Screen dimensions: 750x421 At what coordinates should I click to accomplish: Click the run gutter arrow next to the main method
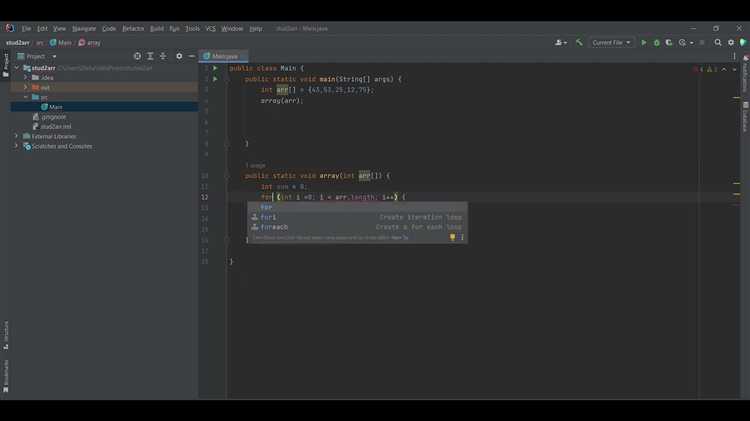pos(215,79)
